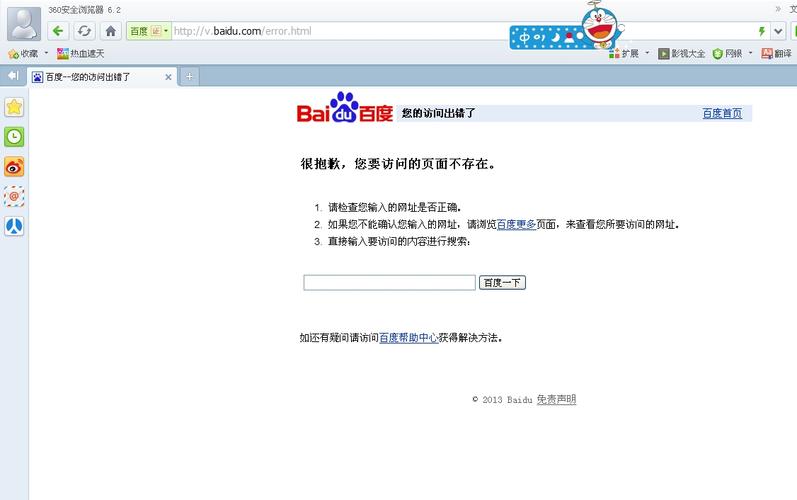Open the Renren blue sidebar icon
Screen dimensions: 797x500
(14, 226)
